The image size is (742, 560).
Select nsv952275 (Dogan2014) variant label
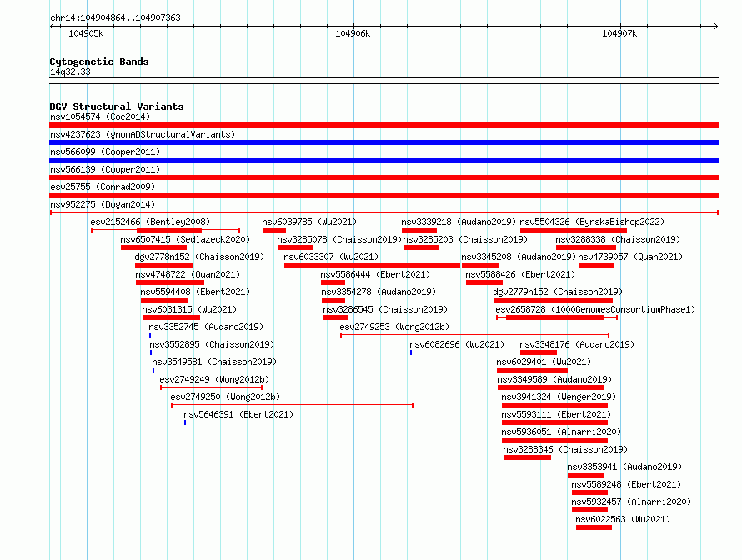[x=103, y=204]
